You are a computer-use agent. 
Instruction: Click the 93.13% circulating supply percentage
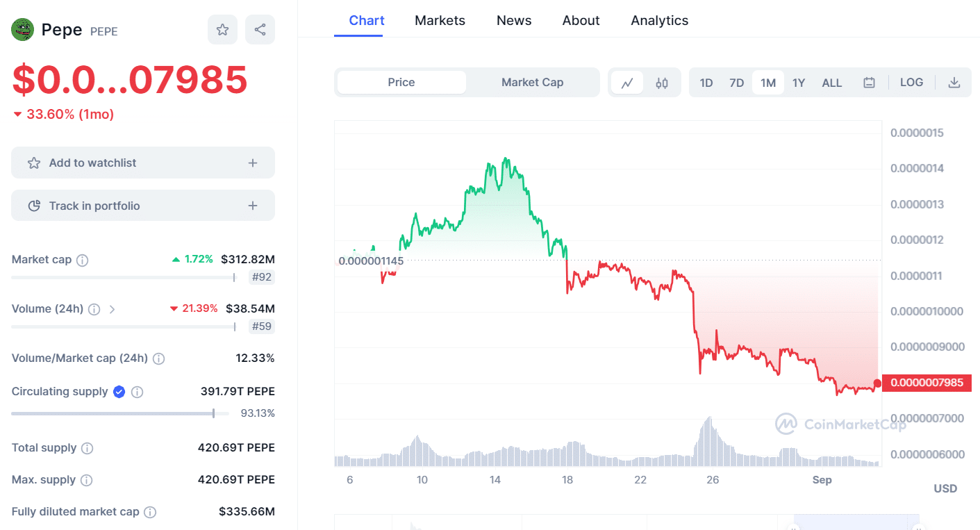pyautogui.click(x=258, y=413)
